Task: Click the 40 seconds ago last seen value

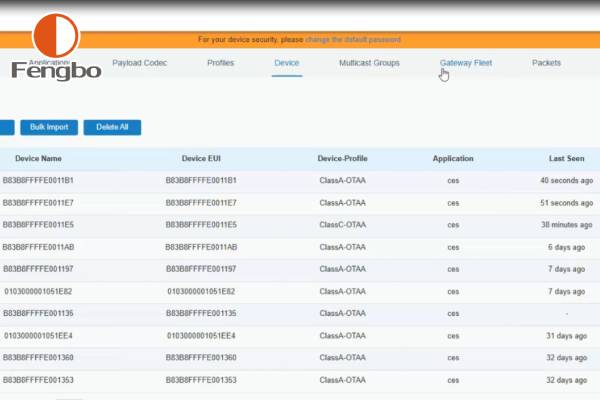Action: pos(566,180)
